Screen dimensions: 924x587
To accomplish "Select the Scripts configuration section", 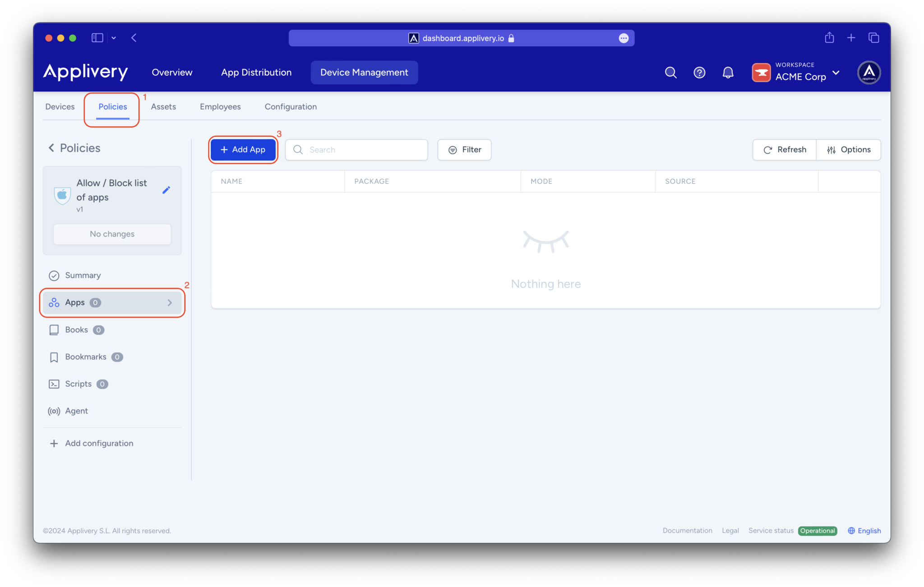I will point(78,384).
